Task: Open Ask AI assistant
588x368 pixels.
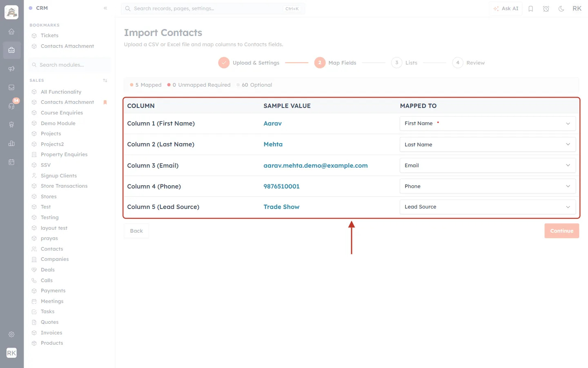Action: coord(506,9)
